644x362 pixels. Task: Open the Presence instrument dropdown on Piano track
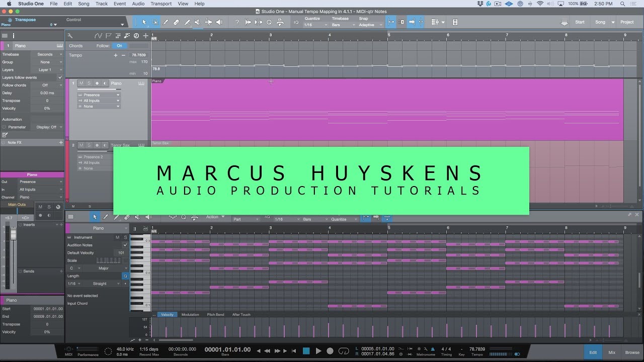(x=99, y=95)
